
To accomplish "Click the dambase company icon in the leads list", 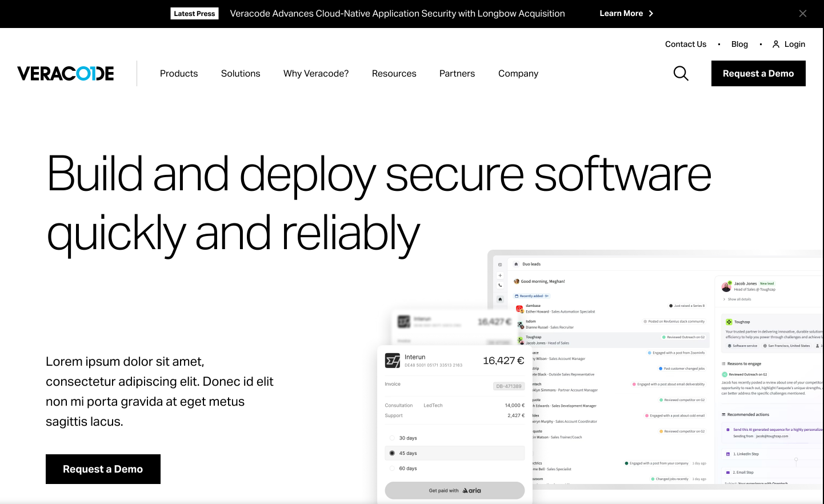I will click(x=519, y=309).
